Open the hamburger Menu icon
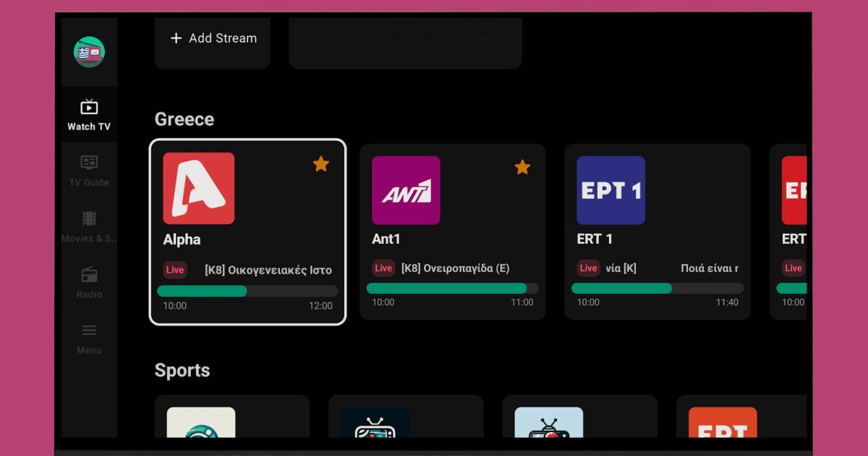This screenshot has width=868, height=456. (x=89, y=331)
